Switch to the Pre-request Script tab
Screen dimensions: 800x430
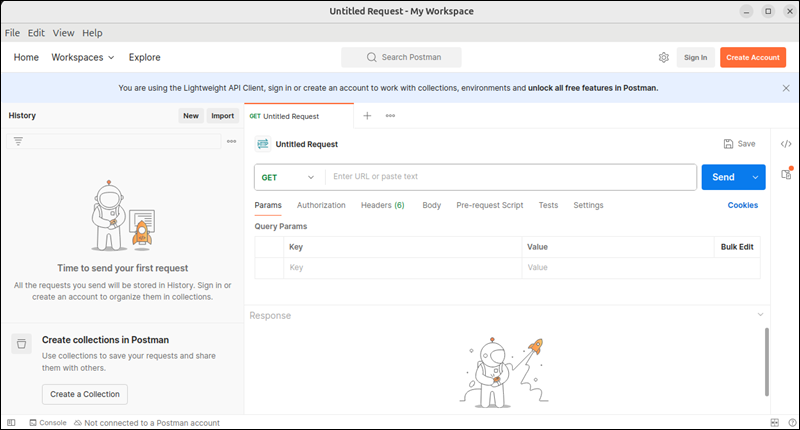click(x=490, y=205)
